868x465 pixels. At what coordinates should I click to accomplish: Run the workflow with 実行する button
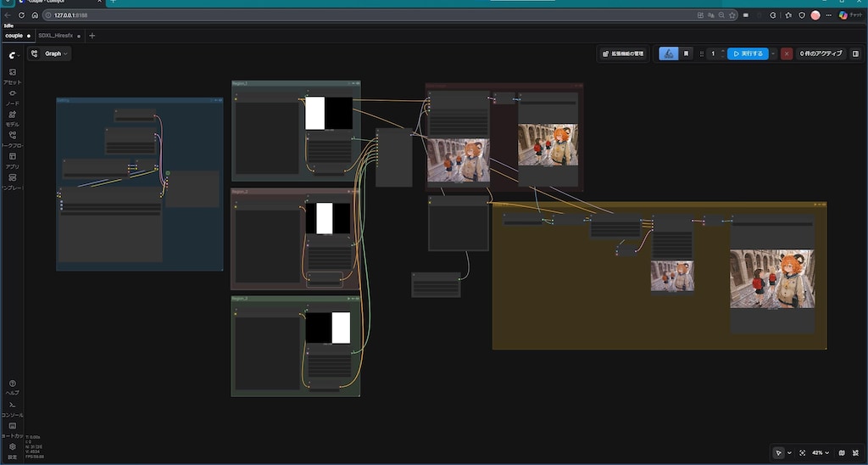[748, 53]
